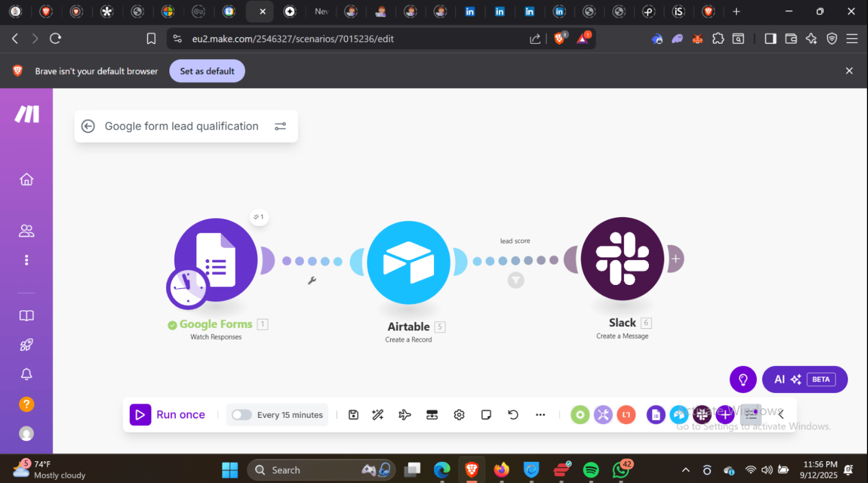Go back using the scenario back arrow
Screen dimensions: 868x483
88,126
